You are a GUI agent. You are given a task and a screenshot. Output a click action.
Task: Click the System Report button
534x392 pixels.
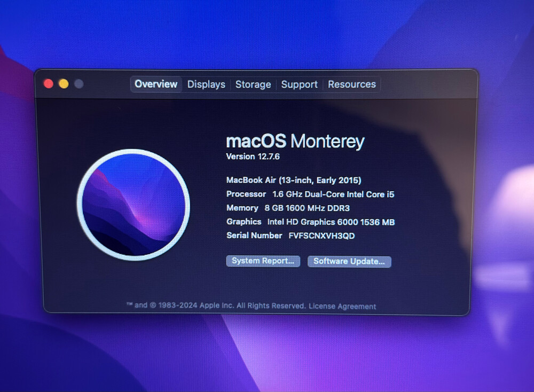(x=263, y=261)
